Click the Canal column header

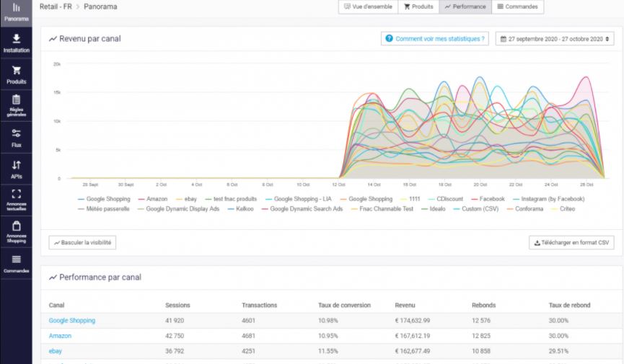[x=56, y=306]
